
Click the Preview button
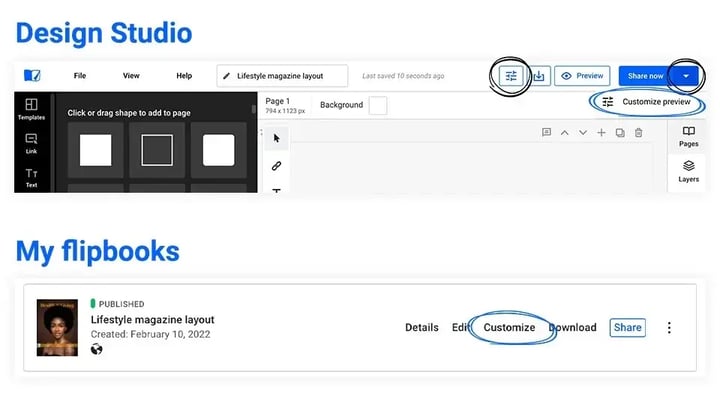582,76
